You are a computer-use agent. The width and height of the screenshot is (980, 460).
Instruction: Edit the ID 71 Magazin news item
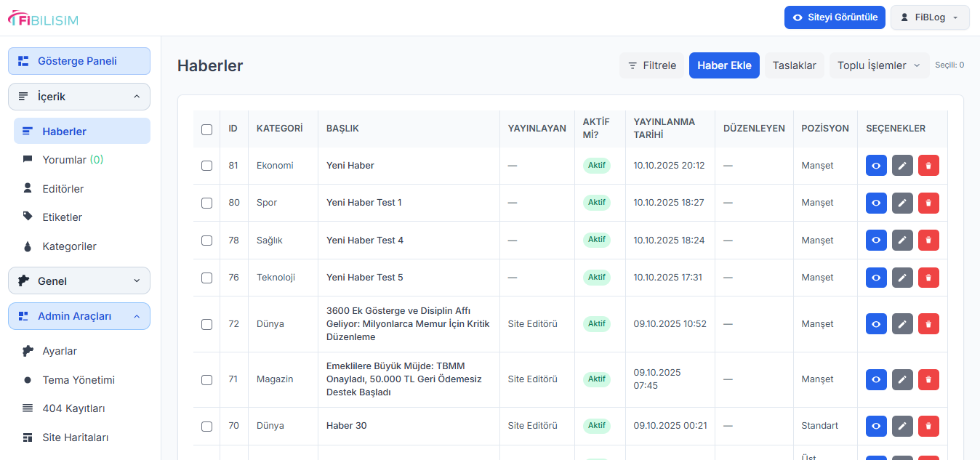902,379
